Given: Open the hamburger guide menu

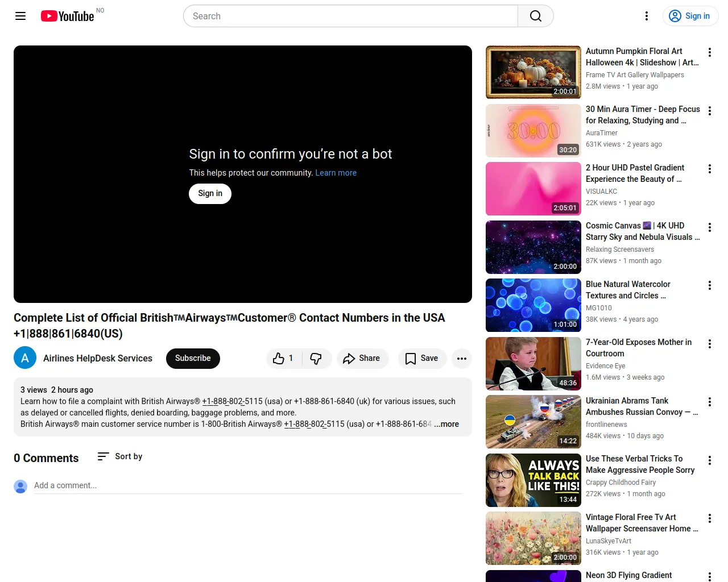Looking at the screenshot, I should 20,16.
